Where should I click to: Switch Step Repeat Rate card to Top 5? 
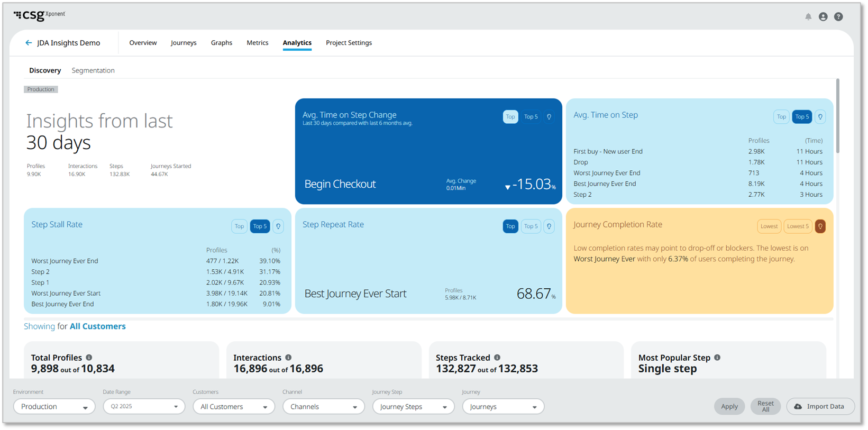coord(531,226)
